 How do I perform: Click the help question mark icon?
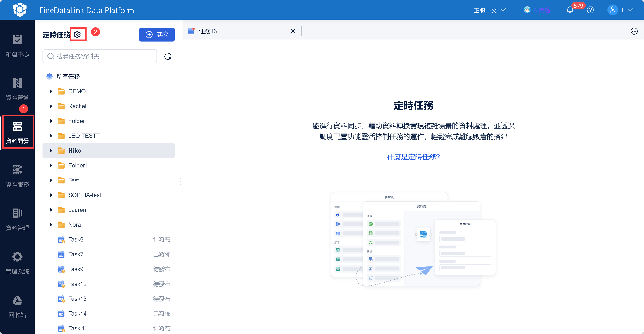click(x=590, y=10)
